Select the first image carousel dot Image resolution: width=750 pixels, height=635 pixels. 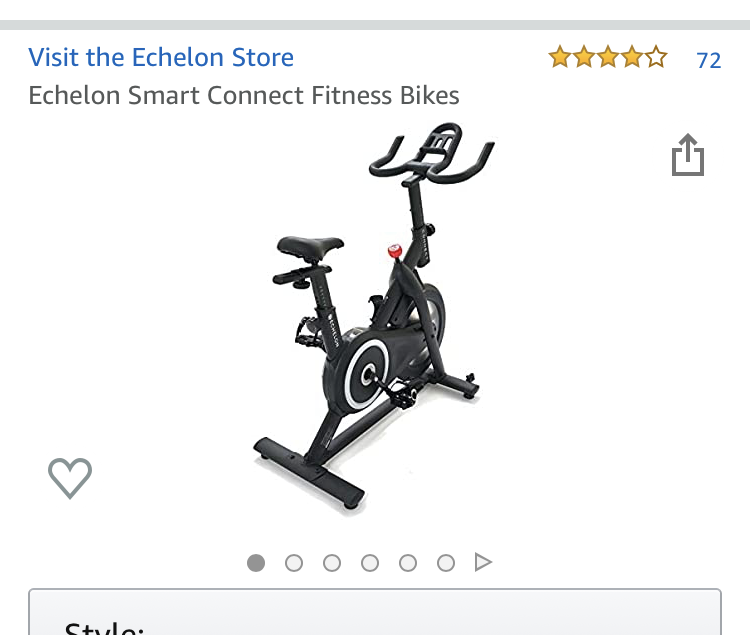[256, 563]
